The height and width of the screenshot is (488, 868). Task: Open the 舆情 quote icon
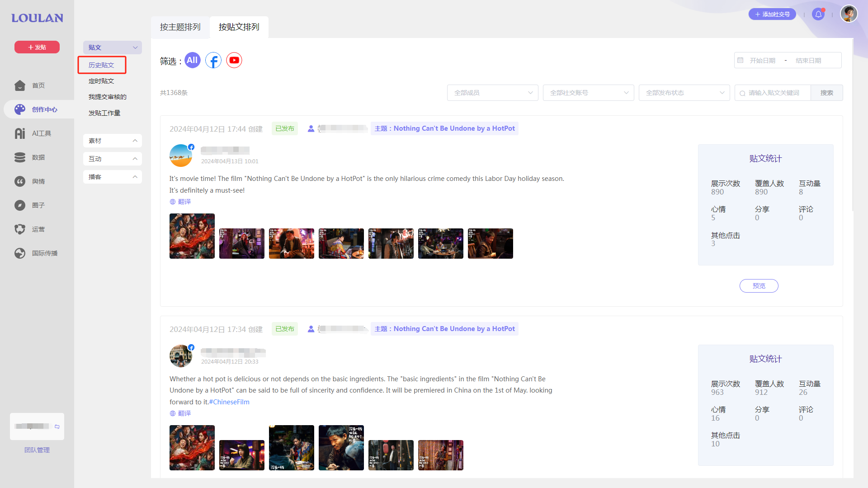coord(20,181)
